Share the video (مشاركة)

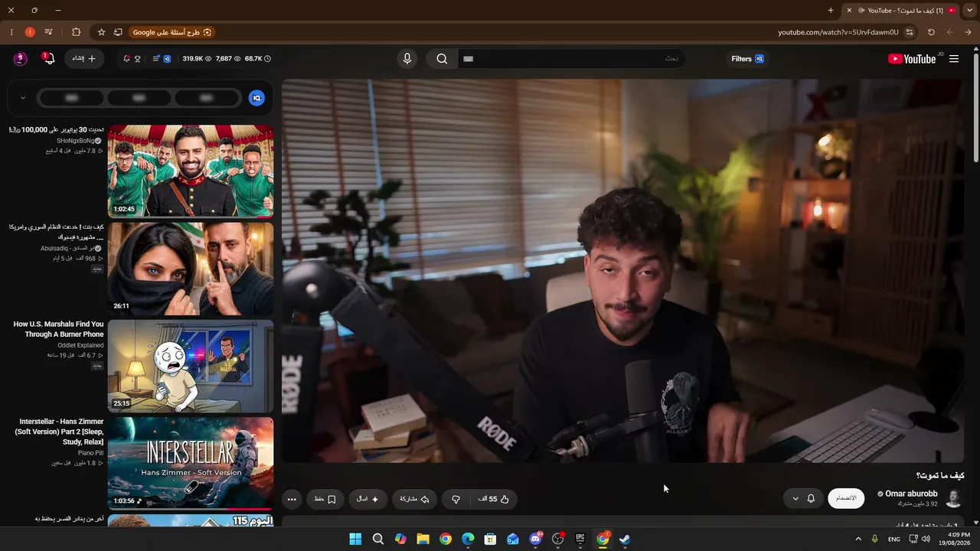point(414,499)
